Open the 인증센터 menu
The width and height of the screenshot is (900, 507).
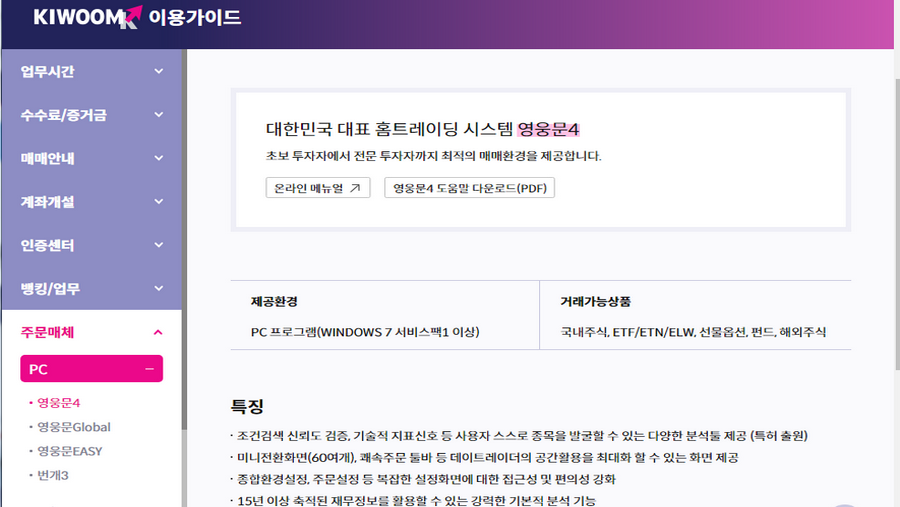[48, 245]
